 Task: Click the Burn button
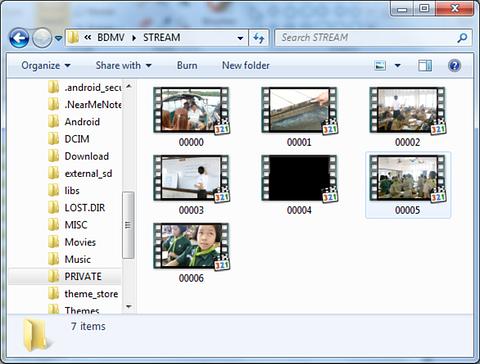187,65
